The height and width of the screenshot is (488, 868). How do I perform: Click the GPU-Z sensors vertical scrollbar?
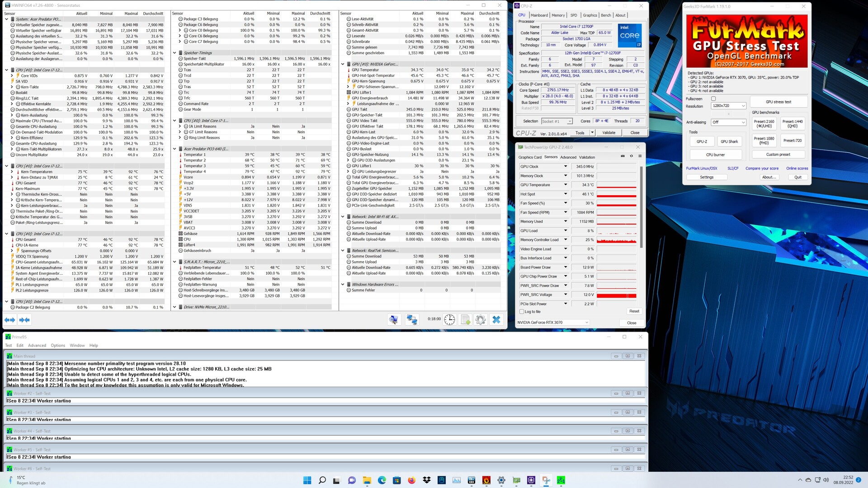click(641, 208)
